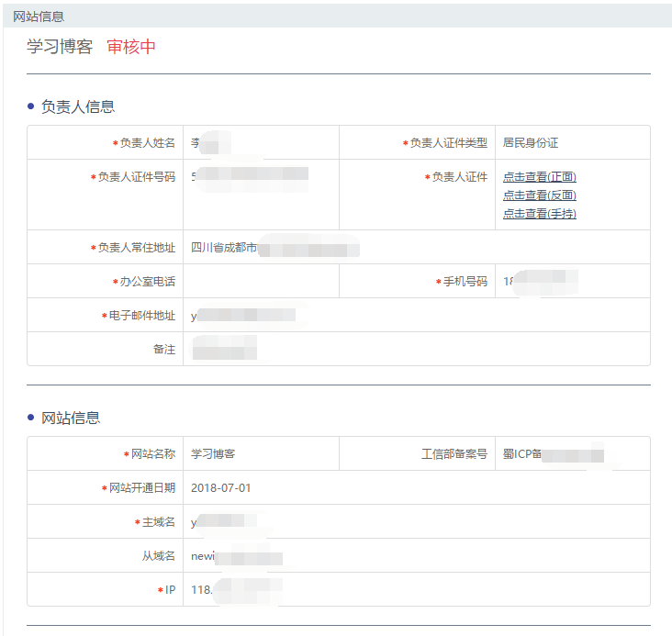Click the 电子邮件地址 value cell
Viewport: 672px width, 636px height.
(x=243, y=316)
